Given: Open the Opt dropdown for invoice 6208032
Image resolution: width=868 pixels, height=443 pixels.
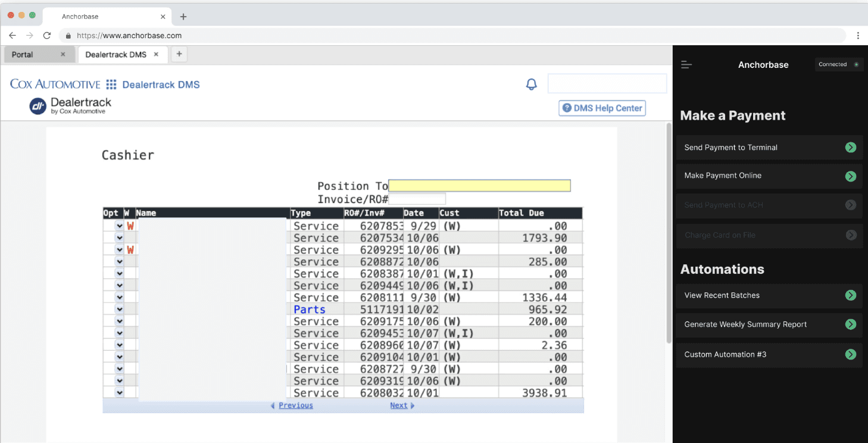Looking at the screenshot, I should pos(118,392).
